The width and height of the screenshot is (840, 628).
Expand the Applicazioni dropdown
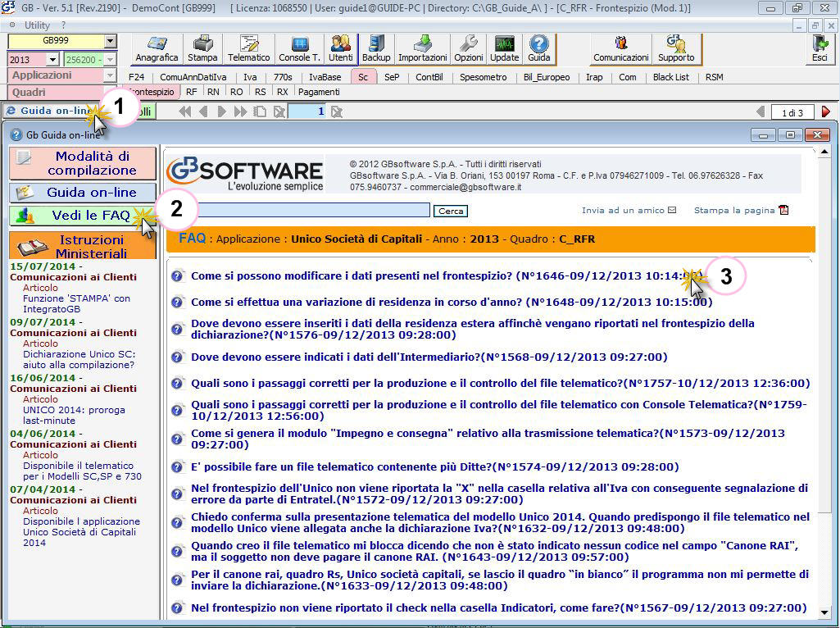(111, 75)
